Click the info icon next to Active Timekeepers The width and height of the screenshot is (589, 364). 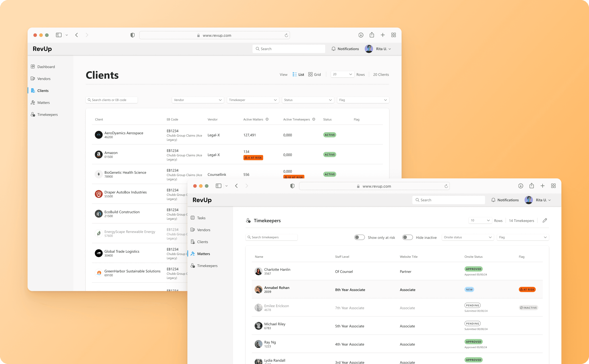pos(314,119)
